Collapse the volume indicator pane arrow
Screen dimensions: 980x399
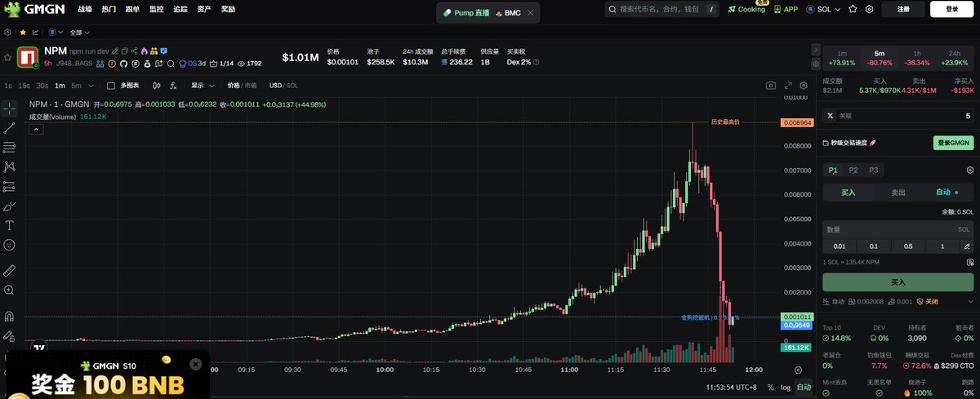(x=34, y=128)
